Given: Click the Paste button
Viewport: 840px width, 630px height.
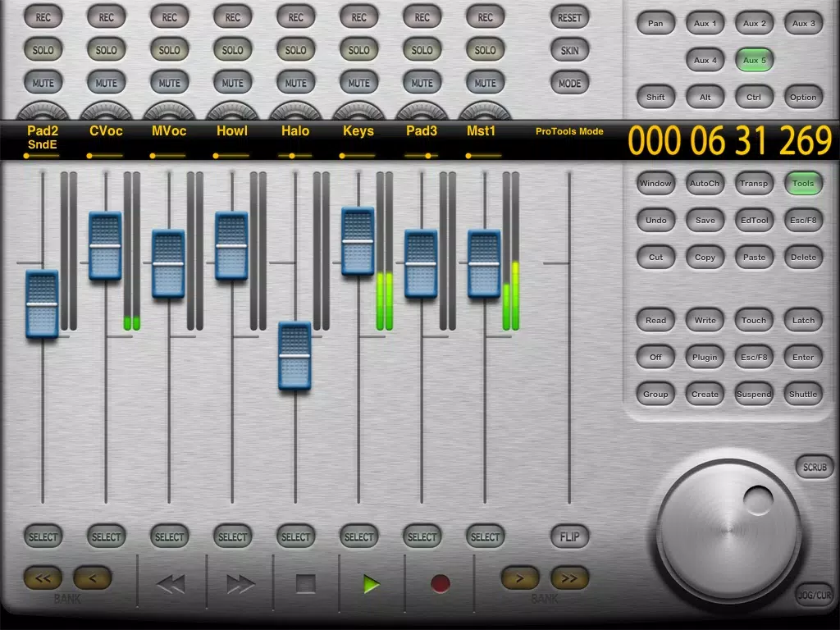Looking at the screenshot, I should tap(755, 257).
